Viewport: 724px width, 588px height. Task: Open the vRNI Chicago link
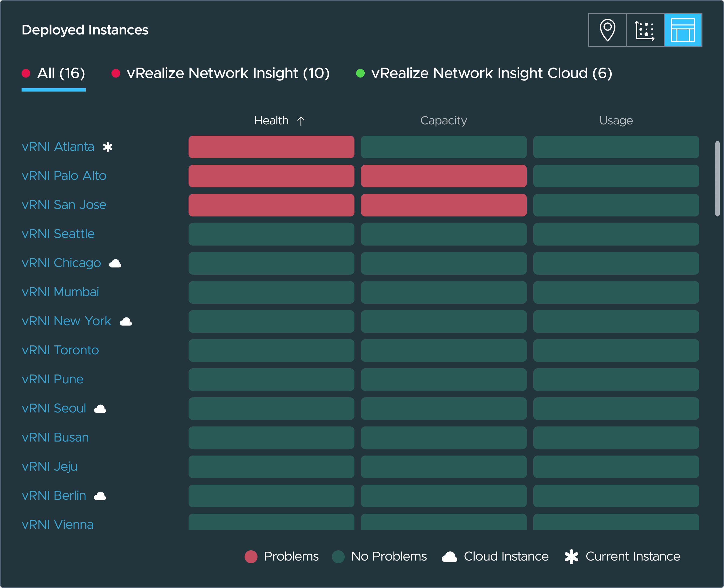[61, 263]
